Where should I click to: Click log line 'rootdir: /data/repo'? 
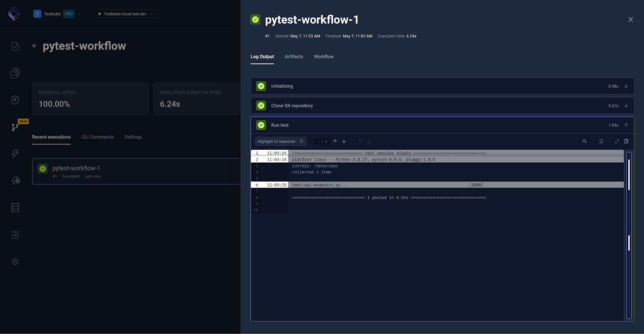coord(315,166)
